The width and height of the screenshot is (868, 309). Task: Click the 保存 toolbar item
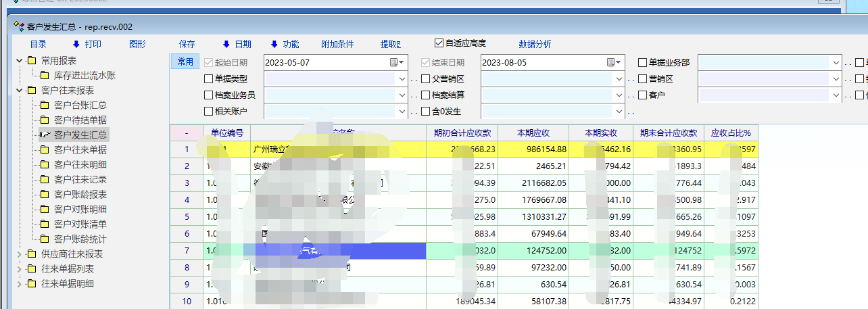(x=187, y=44)
